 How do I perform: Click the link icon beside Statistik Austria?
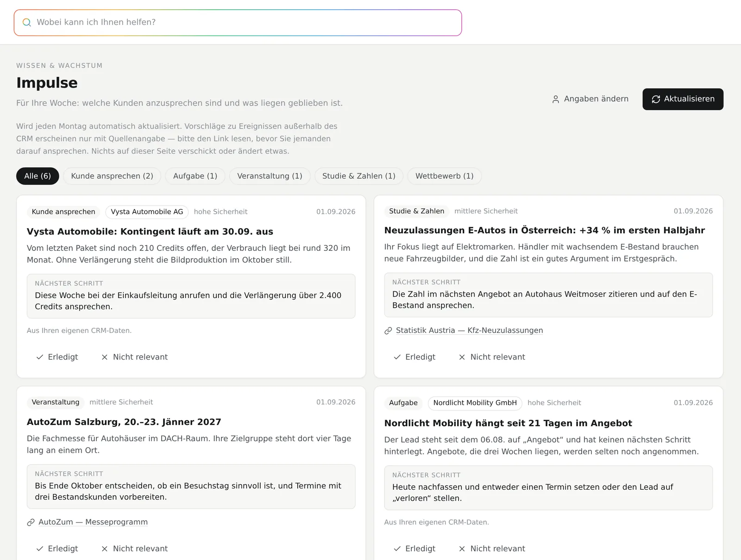click(x=388, y=331)
